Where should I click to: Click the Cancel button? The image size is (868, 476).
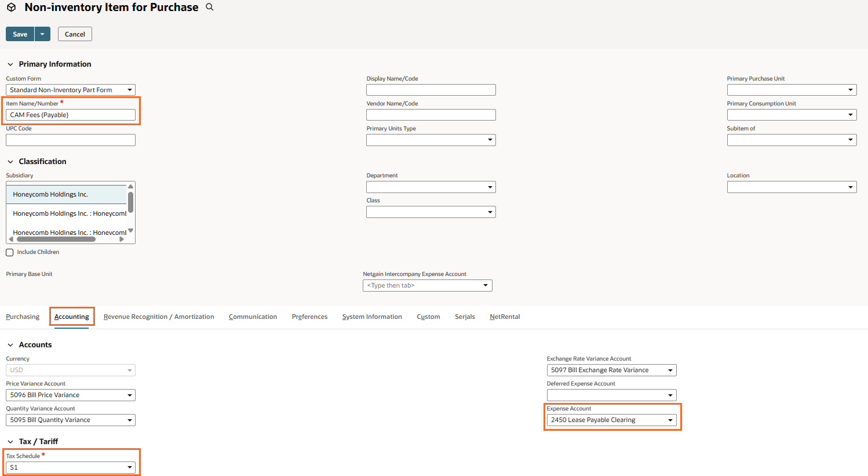click(x=75, y=34)
